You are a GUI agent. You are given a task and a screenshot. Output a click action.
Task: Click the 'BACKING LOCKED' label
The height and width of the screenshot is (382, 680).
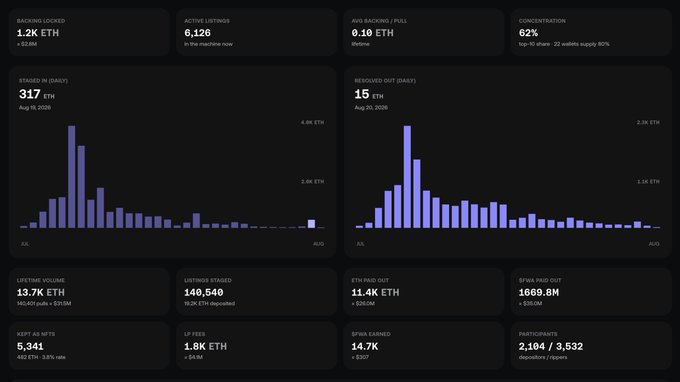click(41, 21)
